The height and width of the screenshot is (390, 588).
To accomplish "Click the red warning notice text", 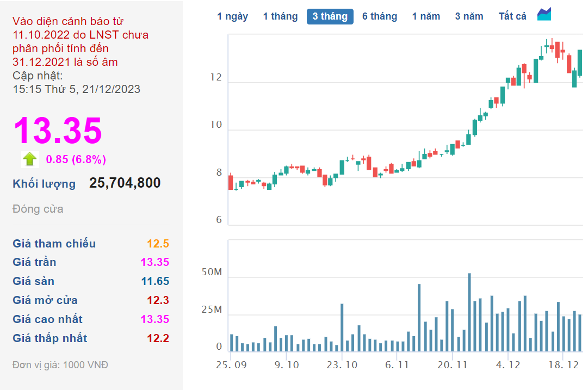I will [x=81, y=42].
